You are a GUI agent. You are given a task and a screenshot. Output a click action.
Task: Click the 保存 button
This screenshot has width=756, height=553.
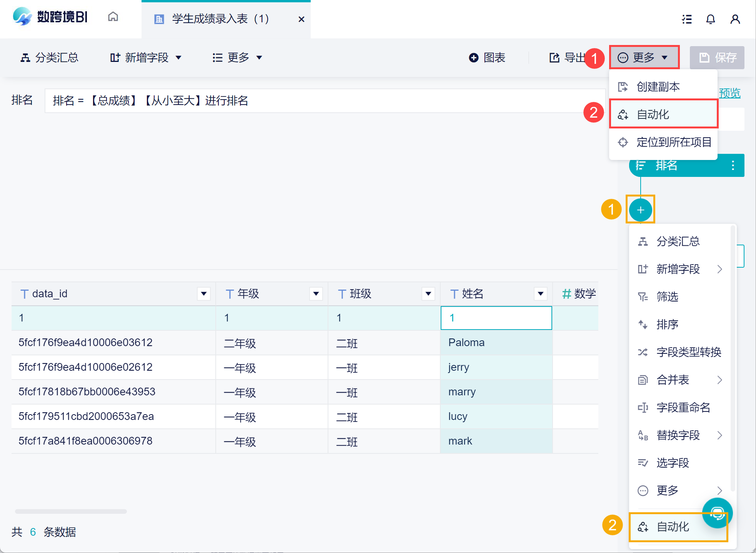coord(717,58)
